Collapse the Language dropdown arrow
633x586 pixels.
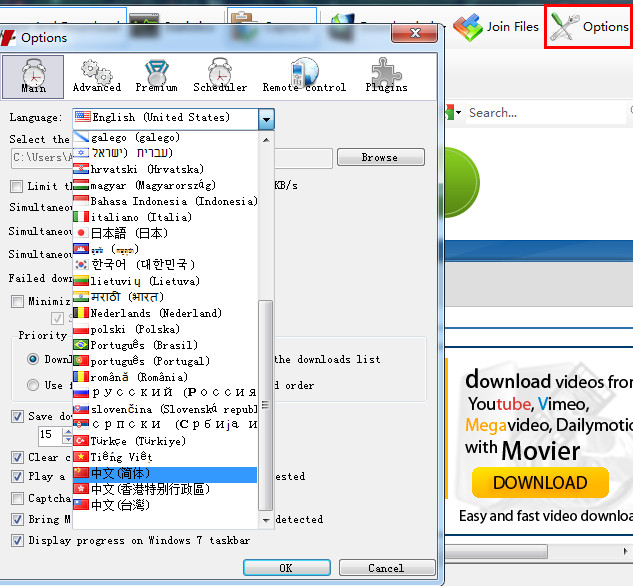266,119
